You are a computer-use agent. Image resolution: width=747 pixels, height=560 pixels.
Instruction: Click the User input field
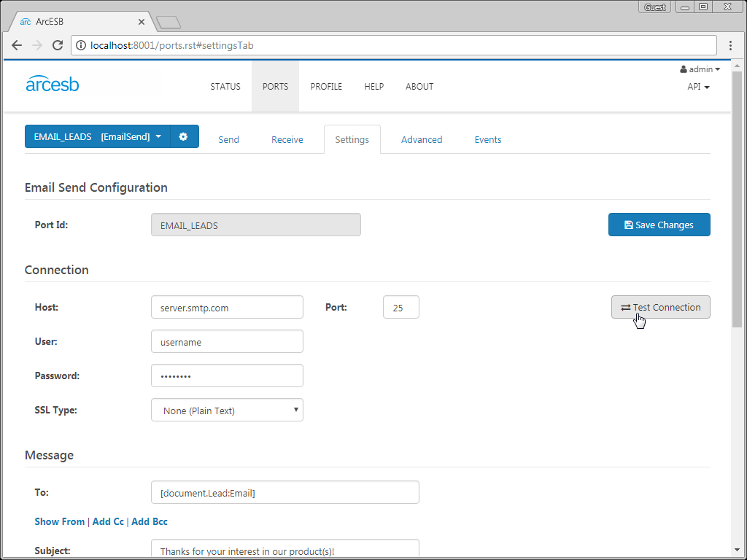[228, 341]
